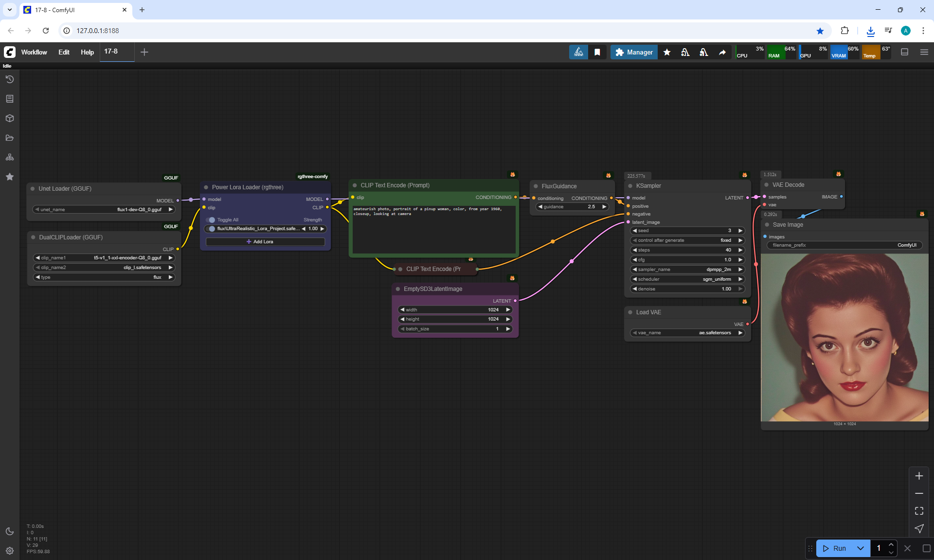Click the fit view icon
Screen dimensions: 934x560
919,511
